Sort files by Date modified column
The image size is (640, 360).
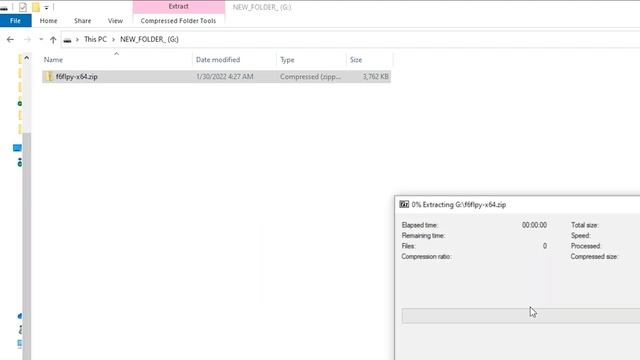(218, 60)
